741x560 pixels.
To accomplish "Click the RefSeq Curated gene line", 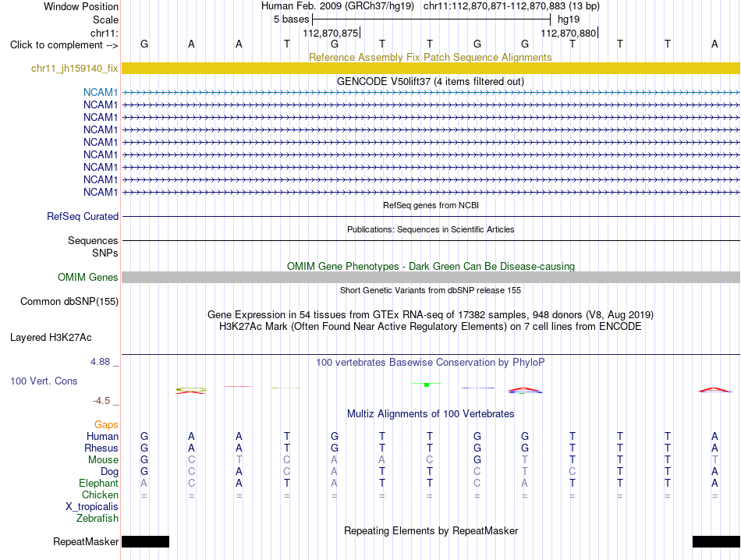I will coord(431,217).
